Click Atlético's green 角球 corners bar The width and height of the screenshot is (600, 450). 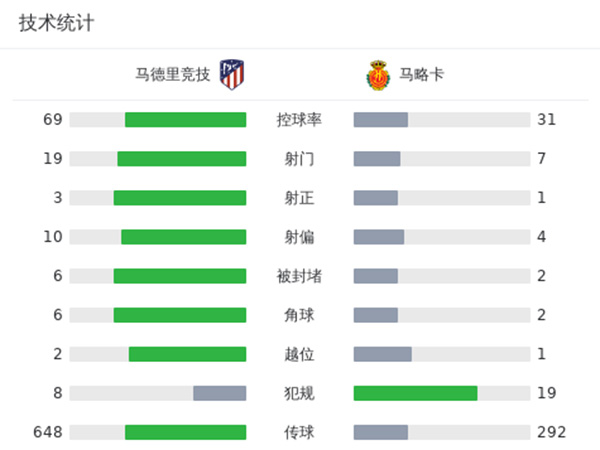179,315
